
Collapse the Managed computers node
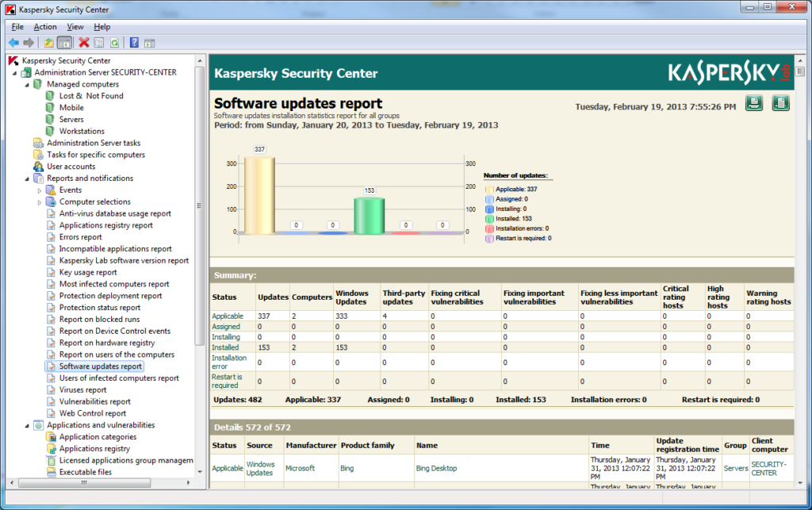27,85
